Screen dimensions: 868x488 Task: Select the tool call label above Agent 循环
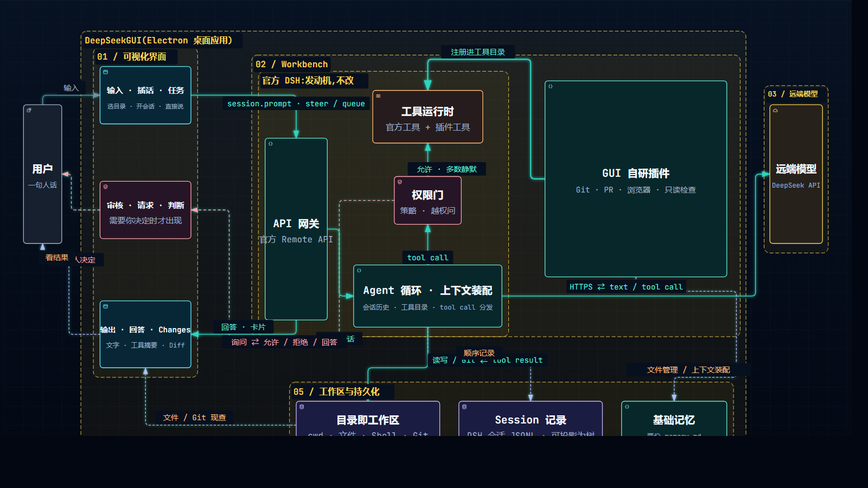click(427, 258)
